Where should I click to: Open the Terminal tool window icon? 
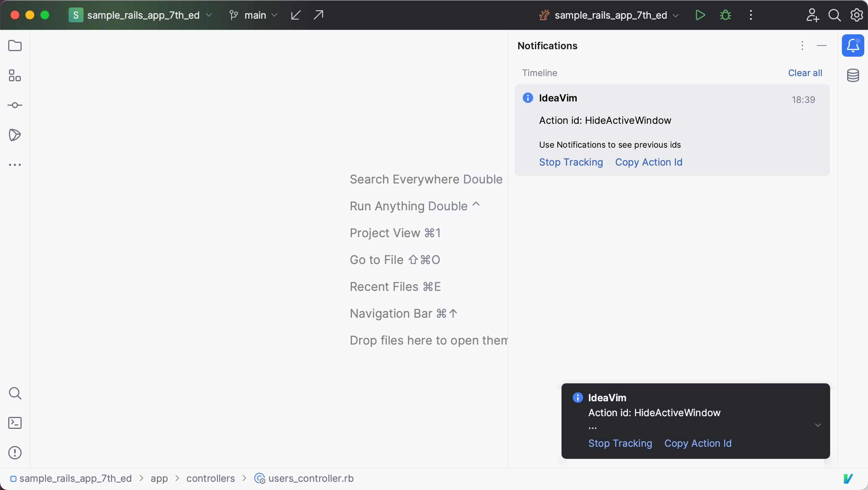(15, 423)
